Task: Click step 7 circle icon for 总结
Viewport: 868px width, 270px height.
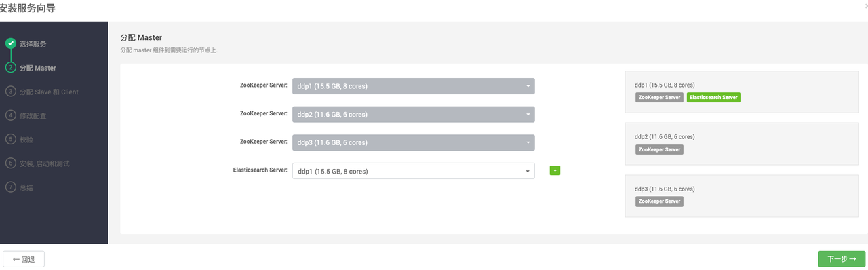Action: click(x=11, y=187)
